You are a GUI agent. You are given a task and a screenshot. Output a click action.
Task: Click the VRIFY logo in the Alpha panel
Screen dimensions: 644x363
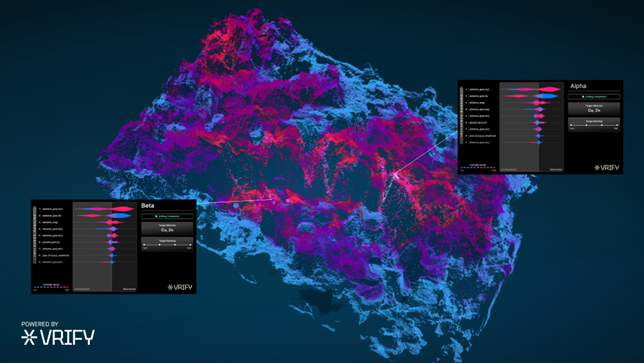click(607, 168)
